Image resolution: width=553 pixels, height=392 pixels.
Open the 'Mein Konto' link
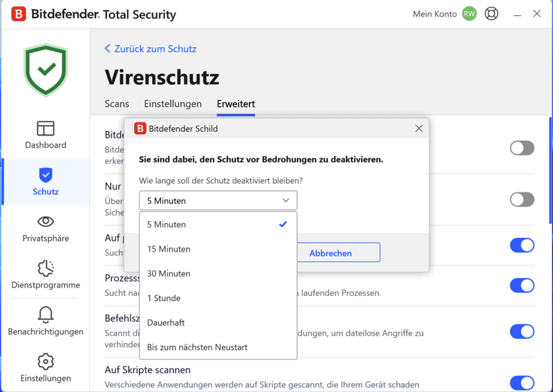coord(435,14)
